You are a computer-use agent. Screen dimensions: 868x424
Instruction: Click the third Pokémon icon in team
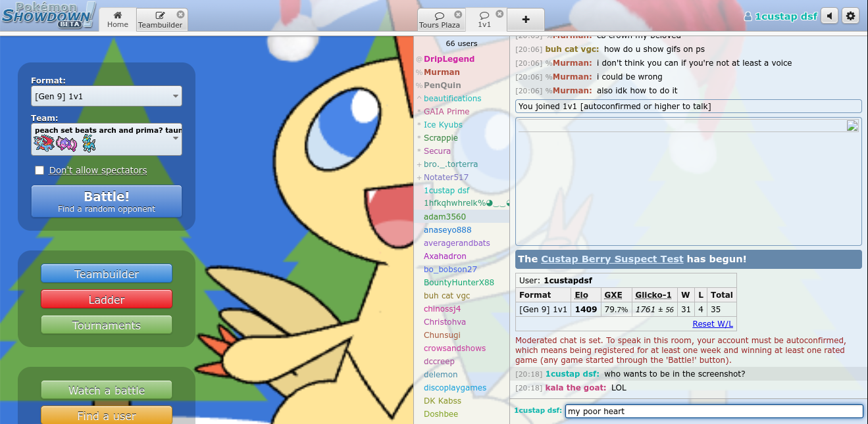[x=89, y=143]
